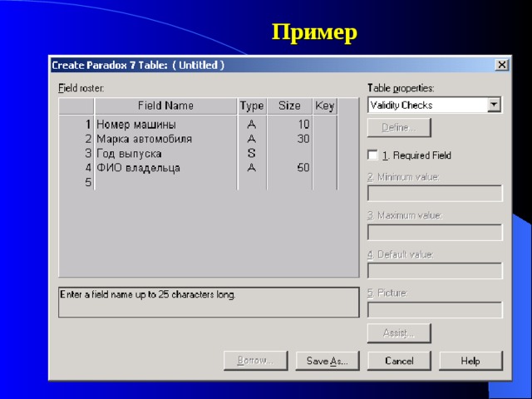Click the Picture input field
The height and width of the screenshot is (399, 532).
coord(435,309)
